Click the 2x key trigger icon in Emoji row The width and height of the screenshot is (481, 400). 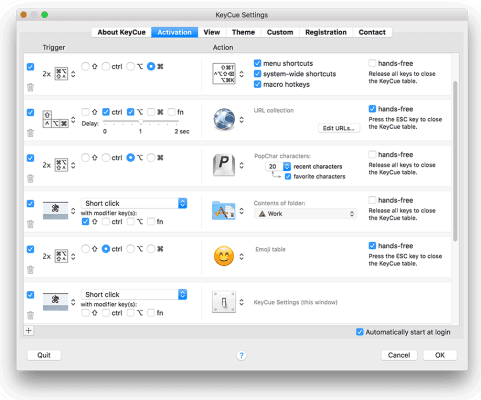[x=61, y=256]
